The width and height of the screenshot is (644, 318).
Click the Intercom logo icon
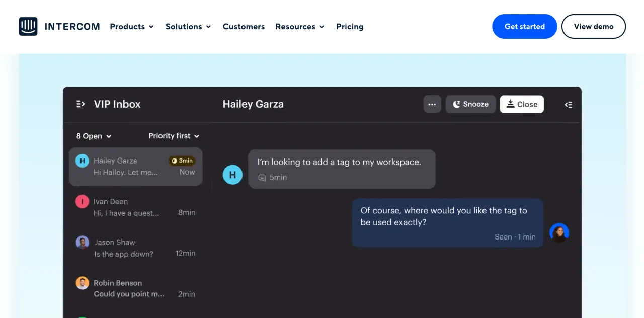[28, 26]
